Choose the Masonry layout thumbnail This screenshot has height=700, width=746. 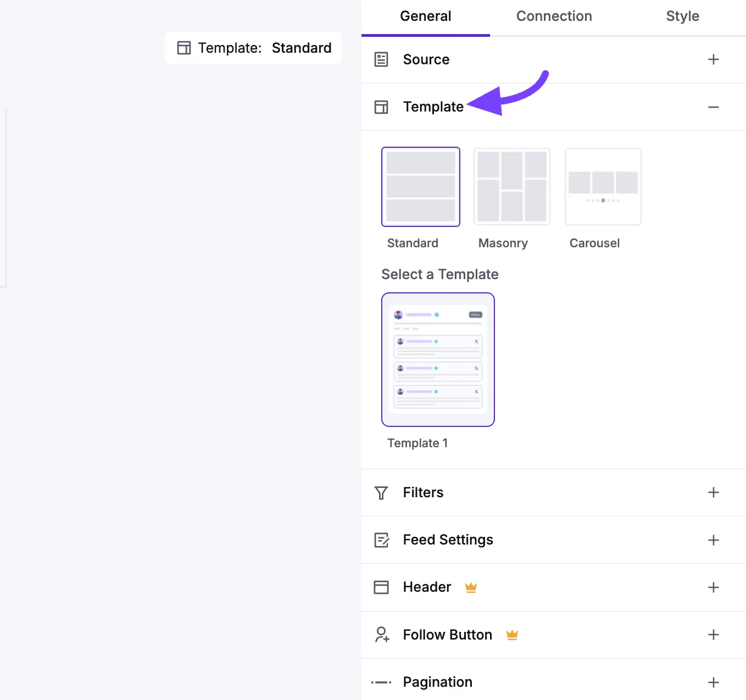(x=511, y=187)
